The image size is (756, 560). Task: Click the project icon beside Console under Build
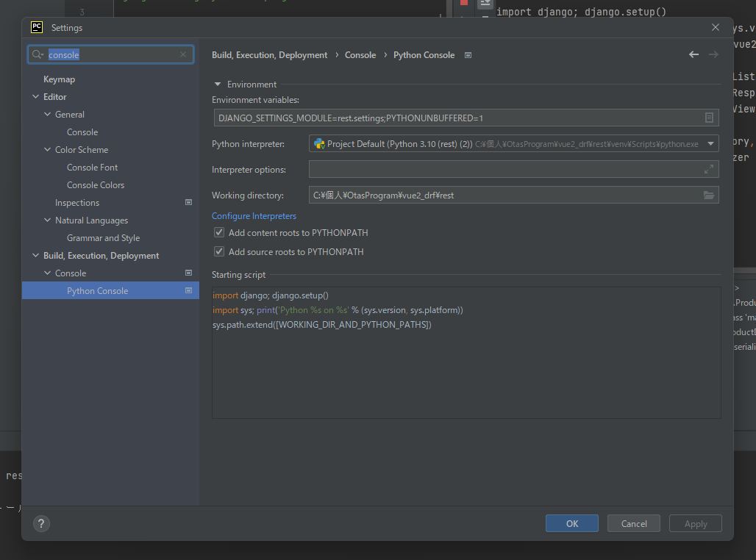pyautogui.click(x=188, y=273)
